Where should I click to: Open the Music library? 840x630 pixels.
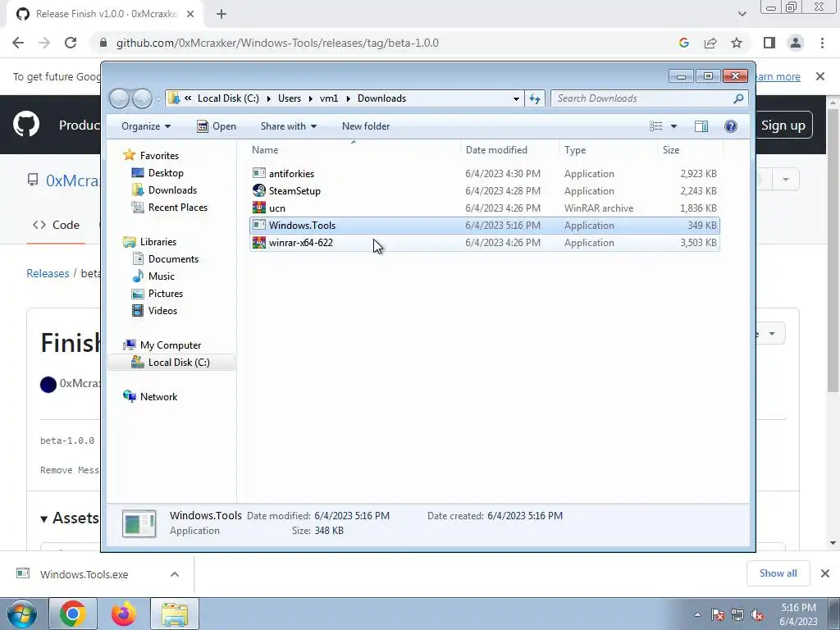[162, 276]
